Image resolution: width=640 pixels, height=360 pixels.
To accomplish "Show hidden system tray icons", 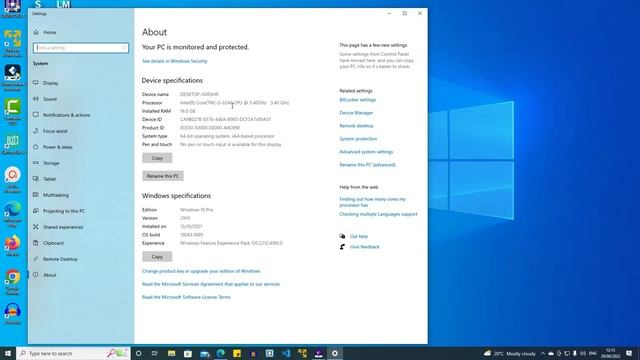I will click(543, 353).
